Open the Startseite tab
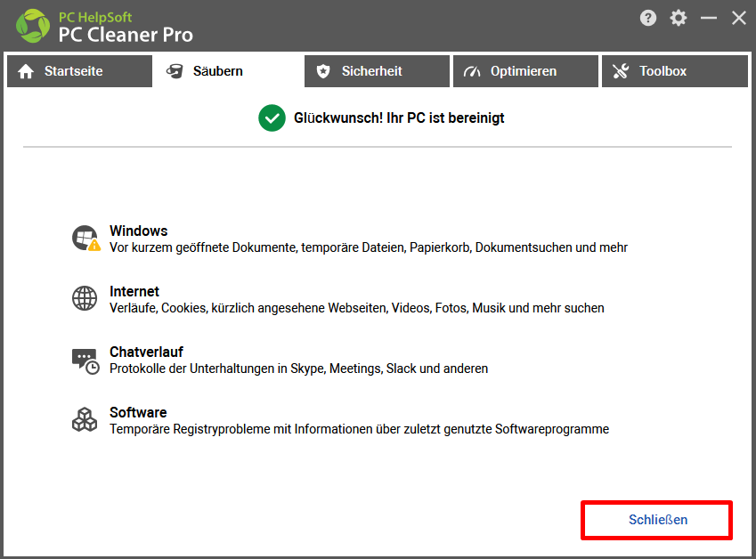This screenshot has width=756, height=559. [x=79, y=71]
